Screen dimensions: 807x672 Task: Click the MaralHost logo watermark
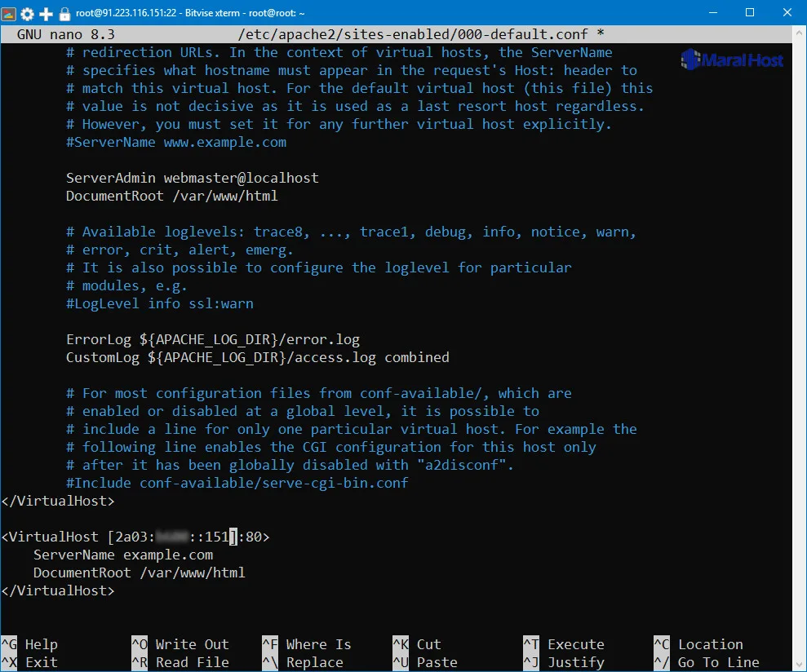coord(732,60)
